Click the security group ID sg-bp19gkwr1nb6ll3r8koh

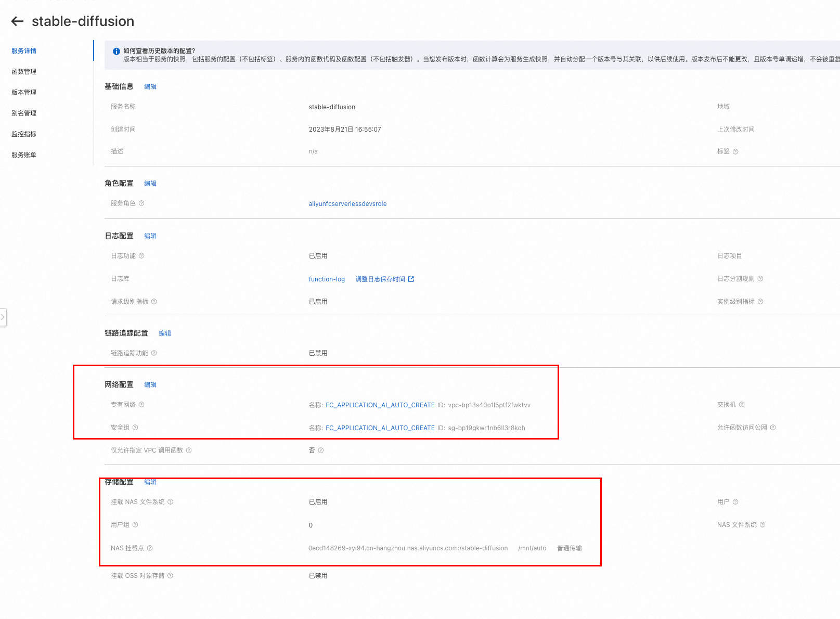pos(487,428)
